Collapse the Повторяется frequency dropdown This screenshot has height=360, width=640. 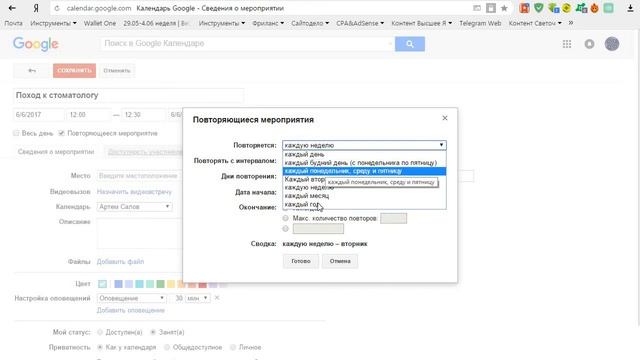[364, 145]
